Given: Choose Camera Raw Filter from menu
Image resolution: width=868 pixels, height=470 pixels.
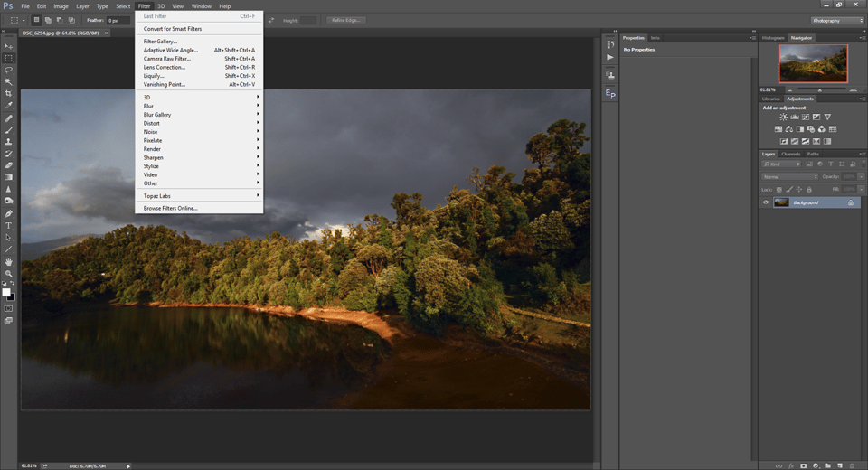Looking at the screenshot, I should (199, 59).
